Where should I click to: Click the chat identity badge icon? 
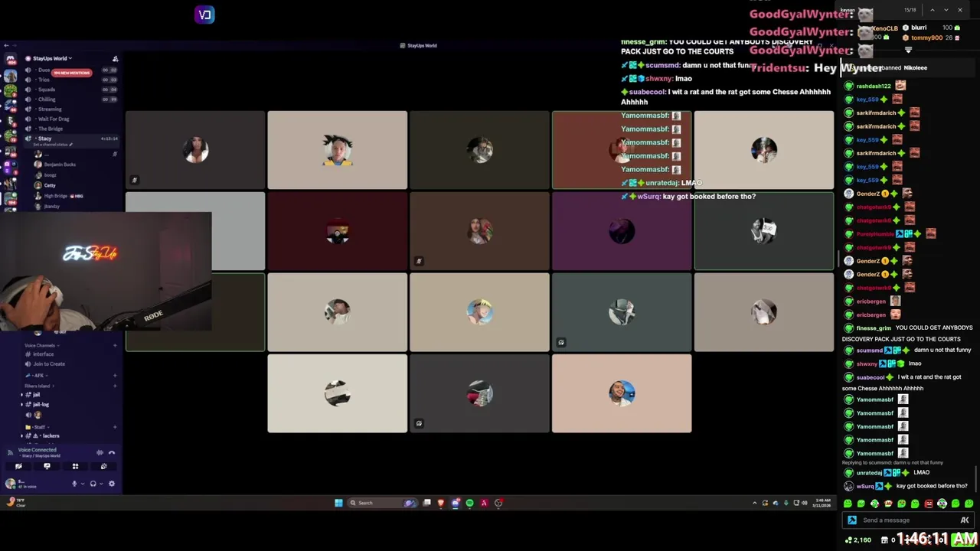[x=852, y=520]
